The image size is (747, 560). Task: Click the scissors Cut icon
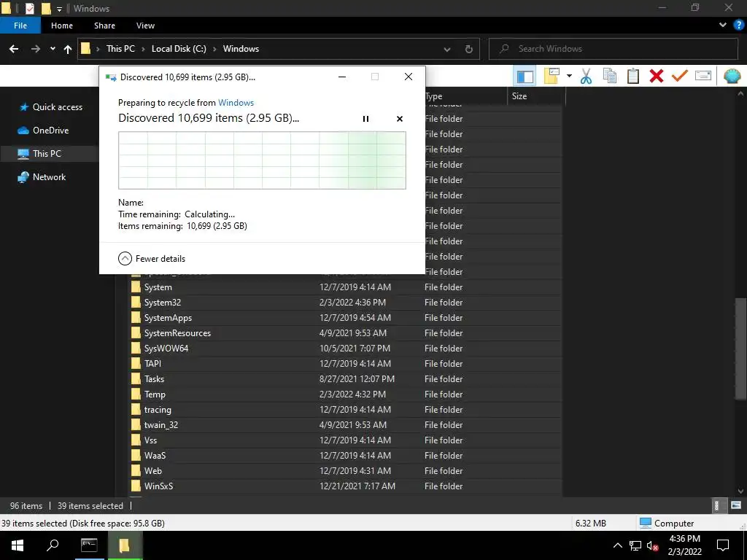pos(586,76)
